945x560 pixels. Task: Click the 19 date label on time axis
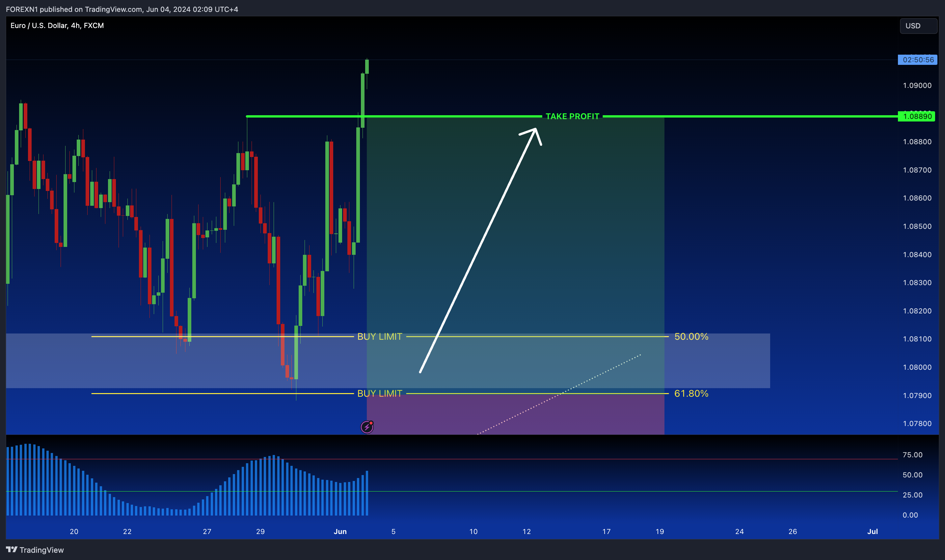pos(660,531)
